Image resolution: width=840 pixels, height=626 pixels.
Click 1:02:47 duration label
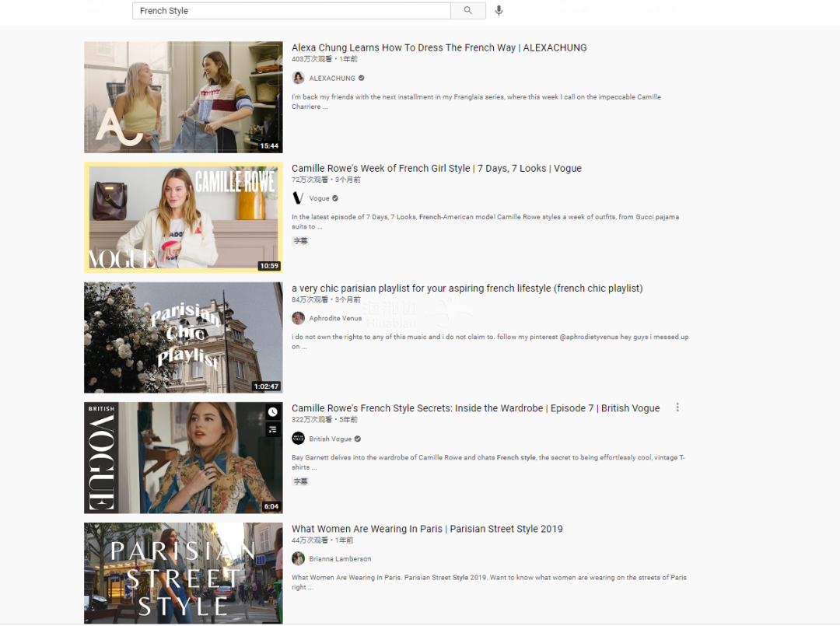(266, 386)
